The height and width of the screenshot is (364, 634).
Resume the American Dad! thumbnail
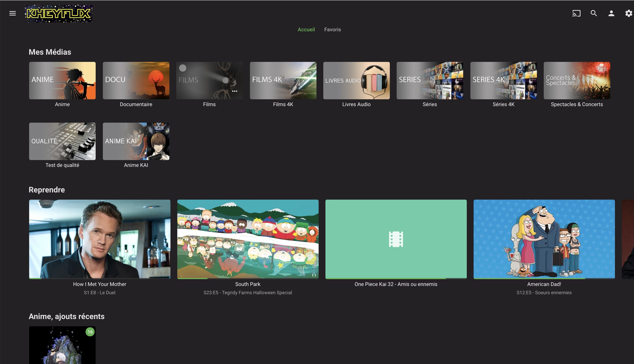pyautogui.click(x=544, y=239)
